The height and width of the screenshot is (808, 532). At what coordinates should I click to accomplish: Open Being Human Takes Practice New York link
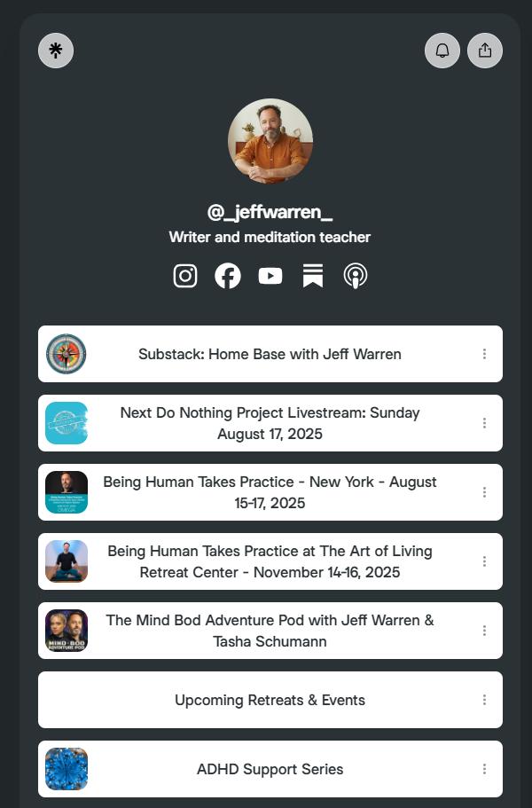click(x=270, y=492)
